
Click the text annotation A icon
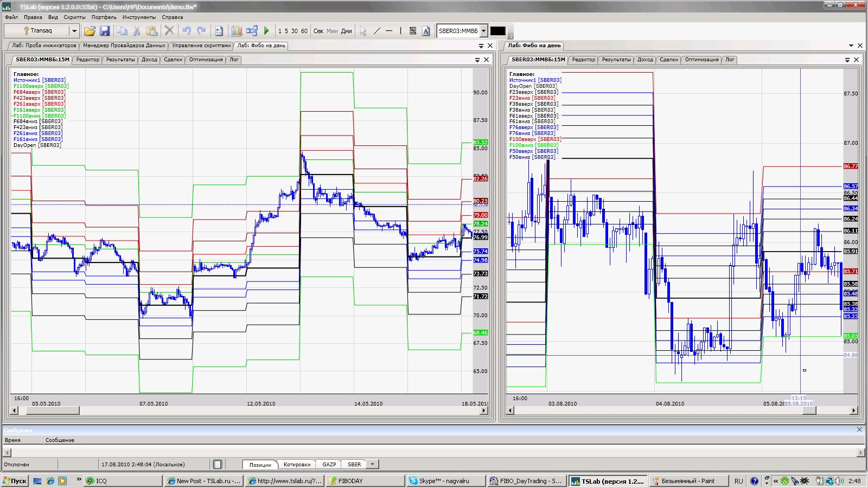tap(426, 31)
